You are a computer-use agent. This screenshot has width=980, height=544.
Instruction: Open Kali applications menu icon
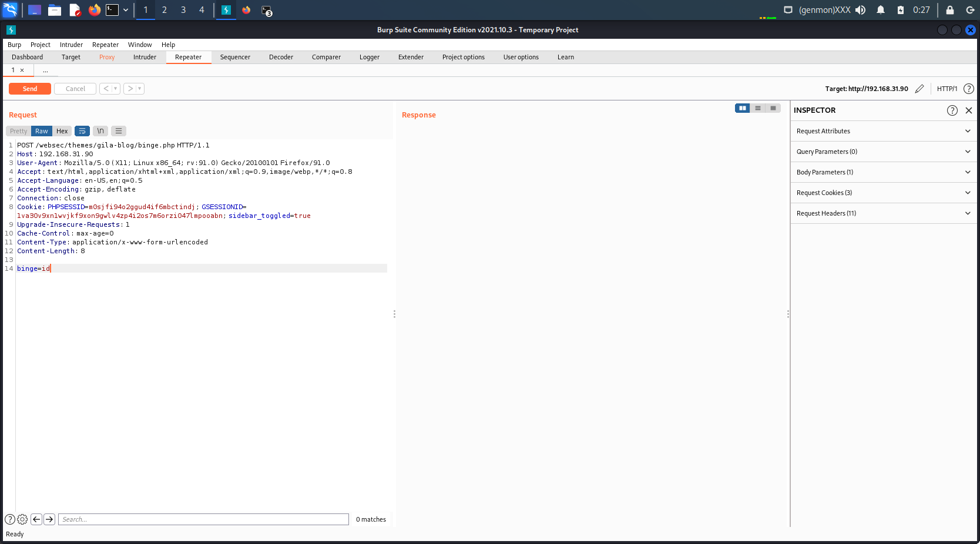[11, 10]
